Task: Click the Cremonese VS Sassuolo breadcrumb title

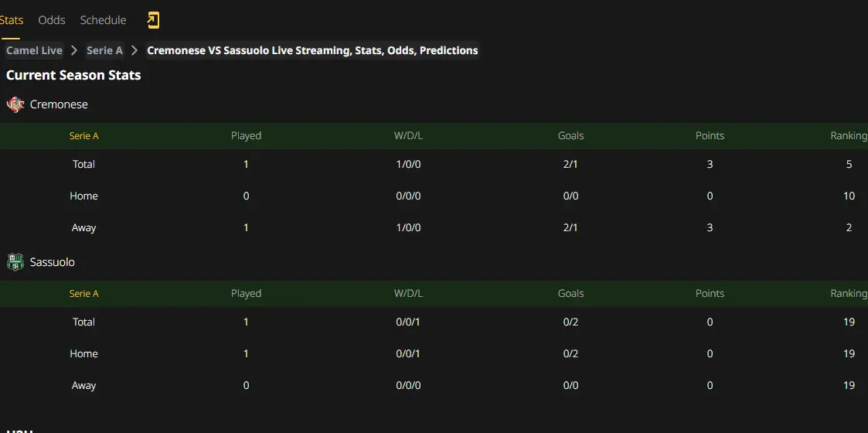Action: coord(312,50)
